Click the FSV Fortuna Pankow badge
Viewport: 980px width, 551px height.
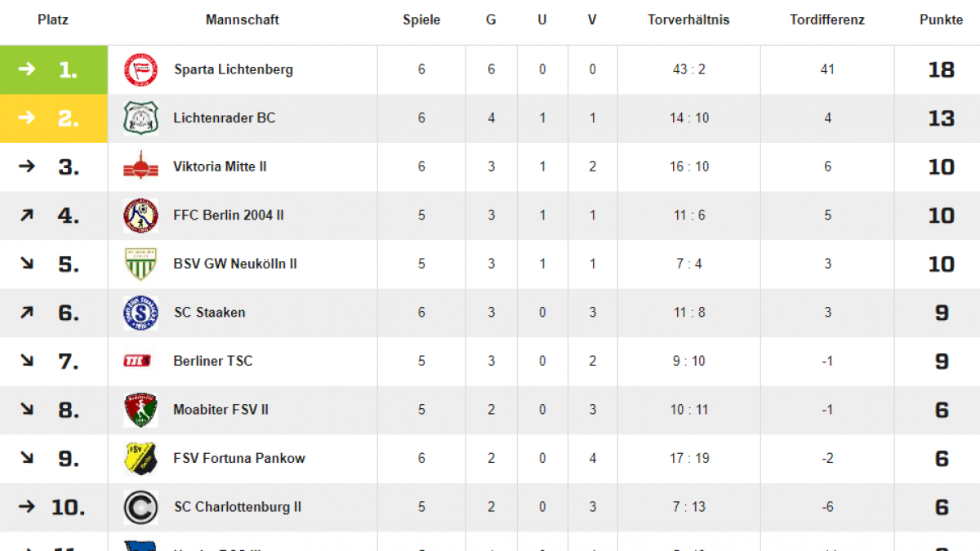tap(140, 458)
